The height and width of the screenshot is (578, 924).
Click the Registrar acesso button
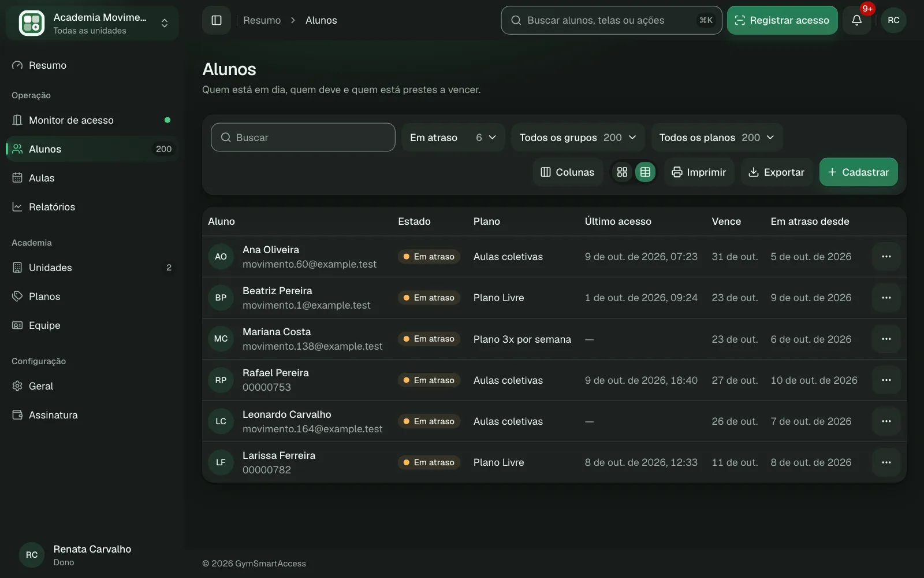782,20
